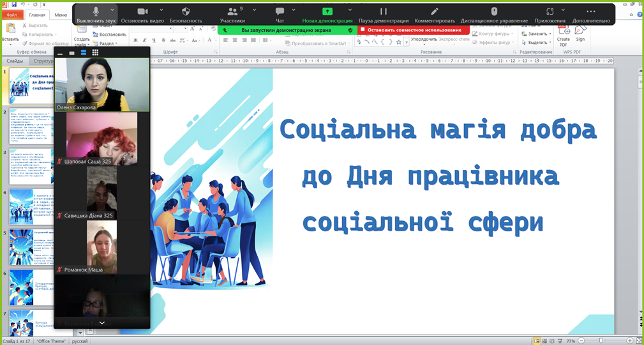Mute microphone with Выключить звук button
This screenshot has height=345, width=644.
pos(96,14)
